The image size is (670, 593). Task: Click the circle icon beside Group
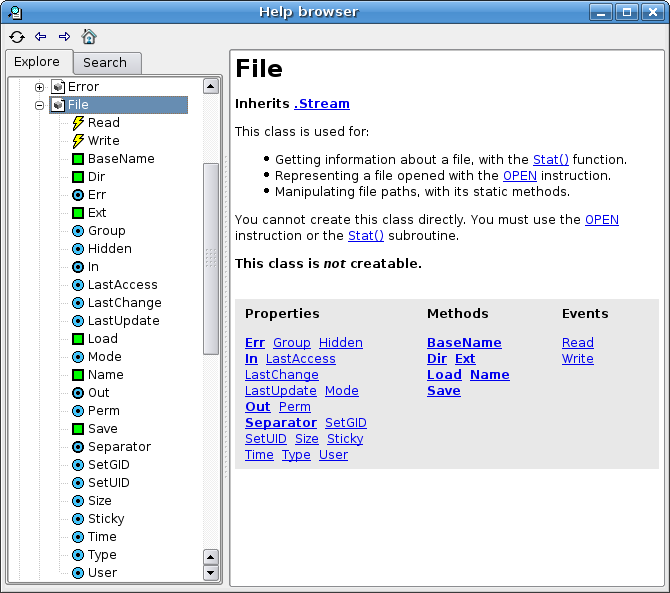pos(78,231)
